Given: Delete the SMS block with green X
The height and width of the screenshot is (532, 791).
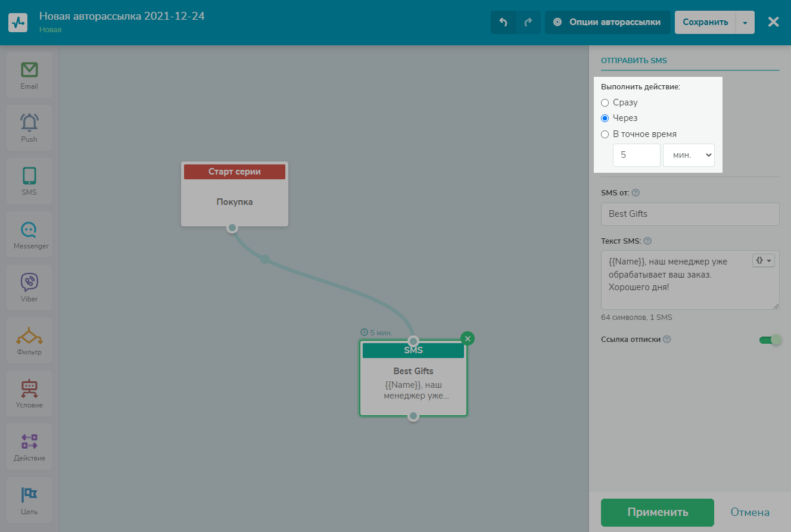Looking at the screenshot, I should pyautogui.click(x=468, y=338).
